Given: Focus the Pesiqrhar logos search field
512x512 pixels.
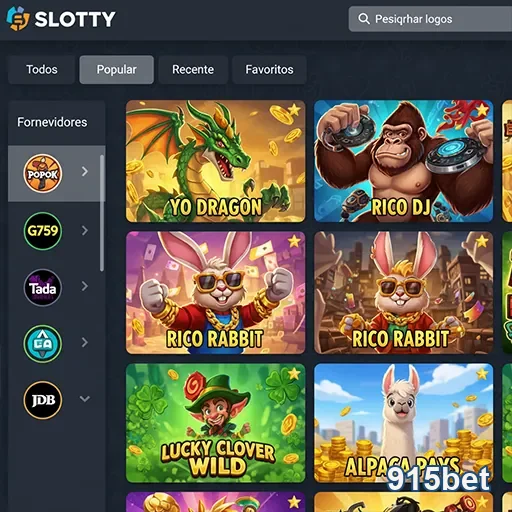Looking at the screenshot, I should 430,19.
